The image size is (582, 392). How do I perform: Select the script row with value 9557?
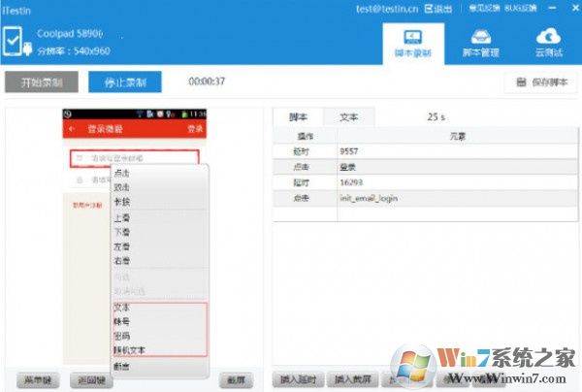point(425,151)
